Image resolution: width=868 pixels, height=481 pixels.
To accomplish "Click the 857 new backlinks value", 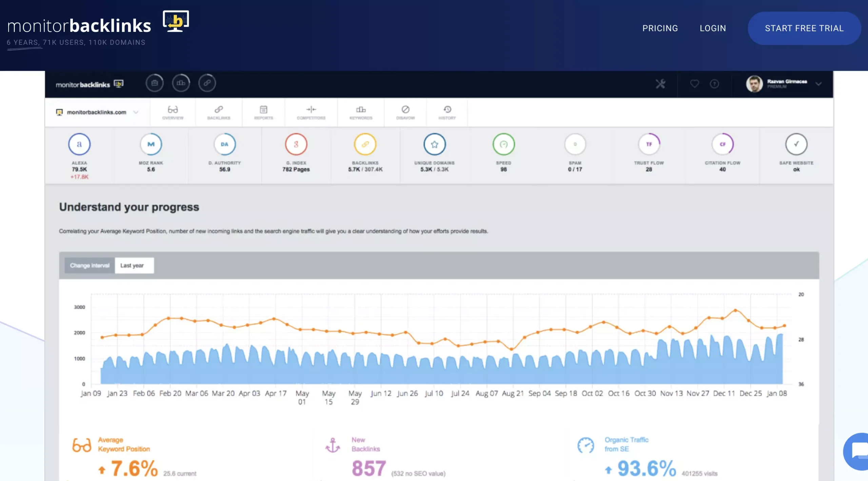I will tap(369, 468).
